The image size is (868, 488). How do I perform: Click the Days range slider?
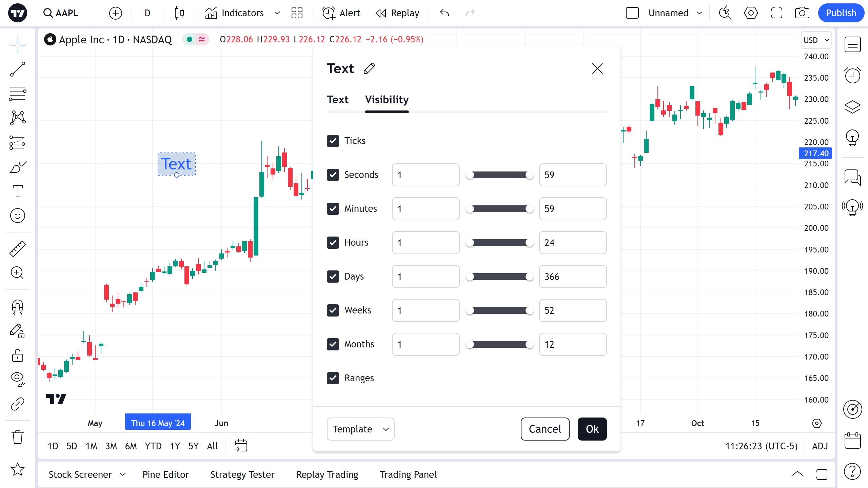pyautogui.click(x=499, y=277)
